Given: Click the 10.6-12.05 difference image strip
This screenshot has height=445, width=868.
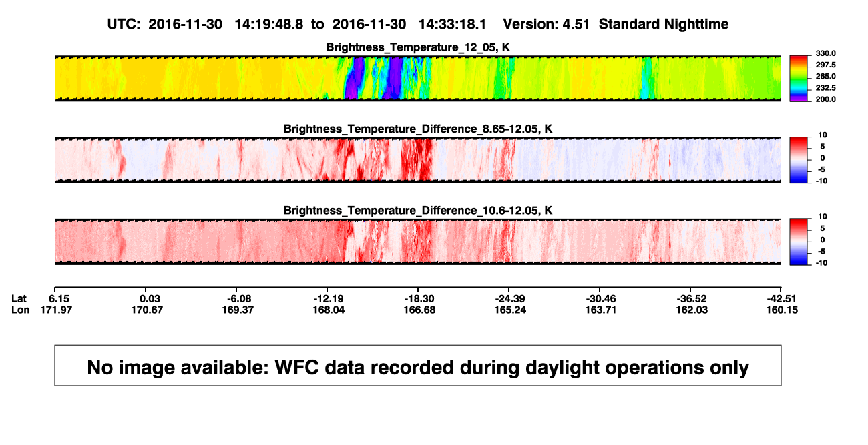Looking at the screenshot, I should (x=418, y=242).
